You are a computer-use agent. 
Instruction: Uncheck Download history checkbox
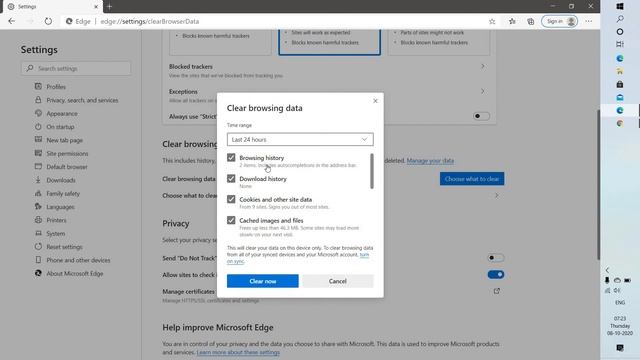pos(231,178)
